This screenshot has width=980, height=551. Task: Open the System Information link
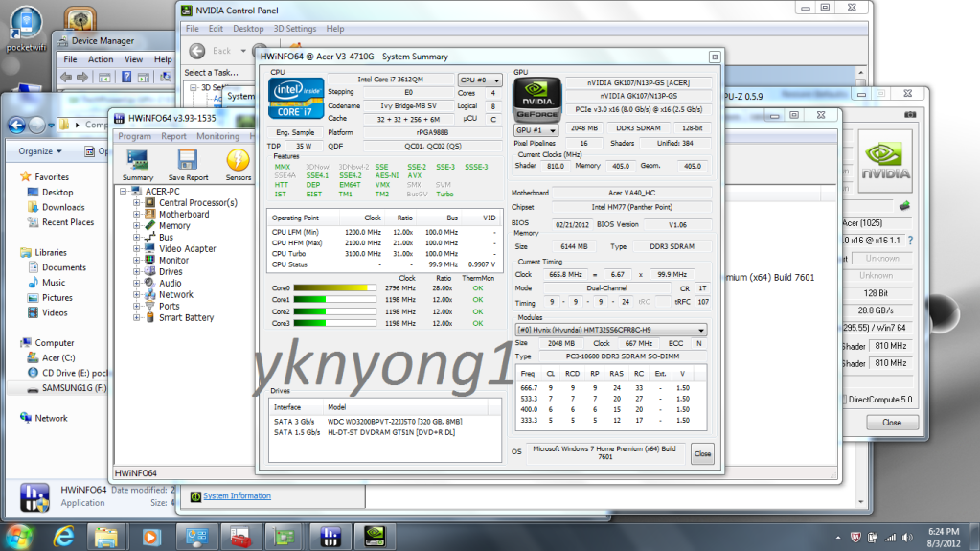coord(237,496)
